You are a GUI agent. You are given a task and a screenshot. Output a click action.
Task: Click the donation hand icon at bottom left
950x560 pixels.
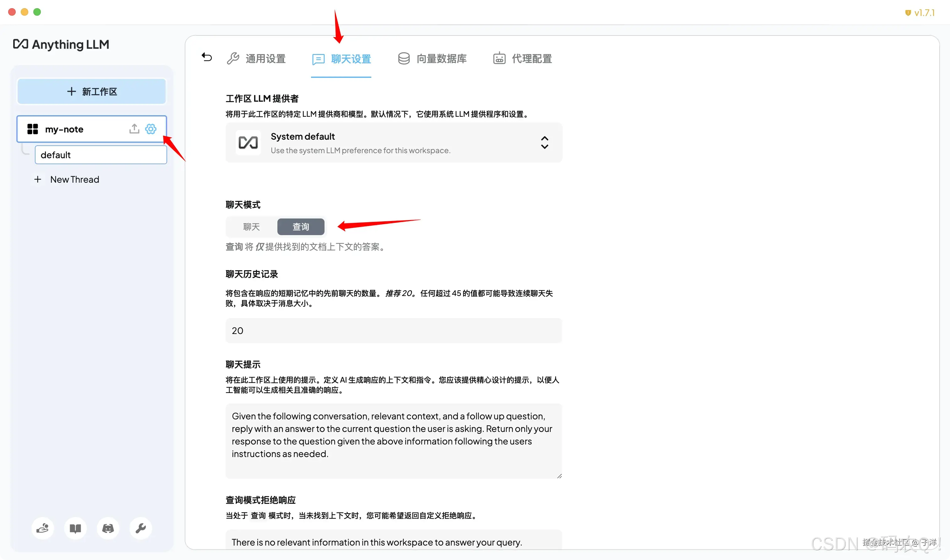(43, 528)
